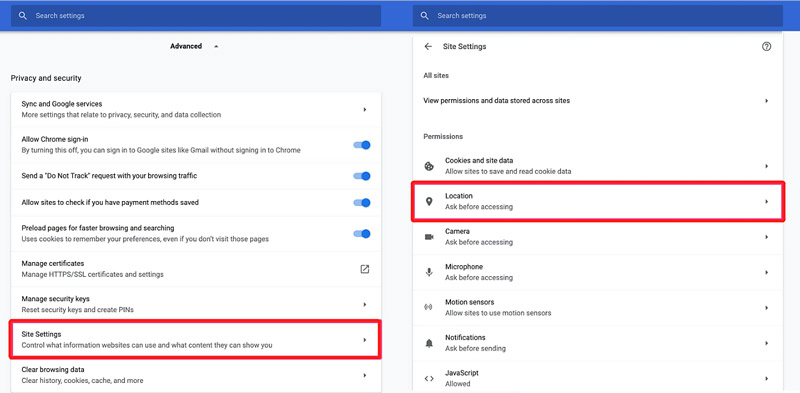This screenshot has width=800, height=393.
Task: Toggle the Do Not Track request switch
Action: (362, 176)
